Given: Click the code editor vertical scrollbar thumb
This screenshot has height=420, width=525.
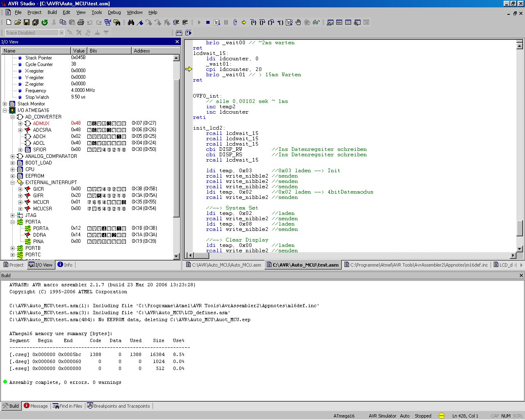Looking at the screenshot, I should pyautogui.click(x=520, y=228).
